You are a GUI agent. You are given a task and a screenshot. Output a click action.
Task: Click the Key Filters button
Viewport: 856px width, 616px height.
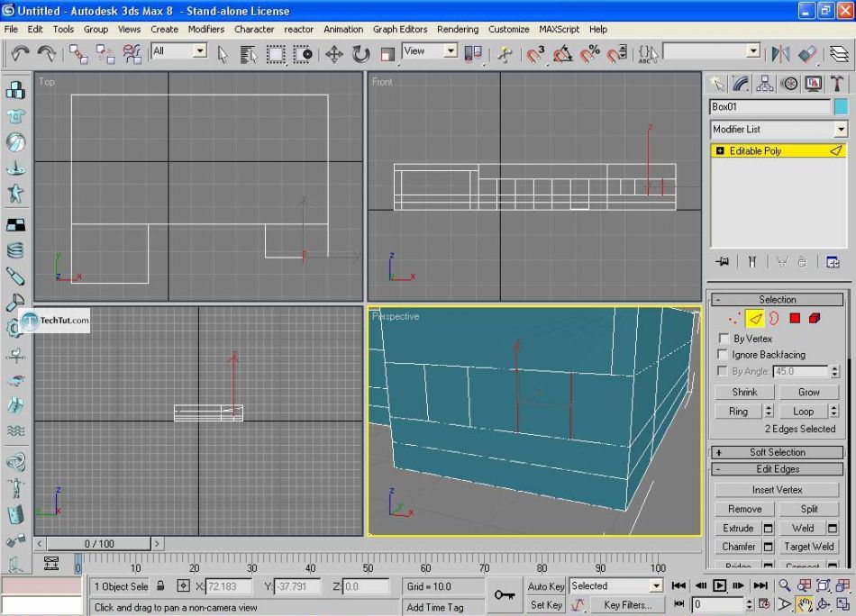627,604
